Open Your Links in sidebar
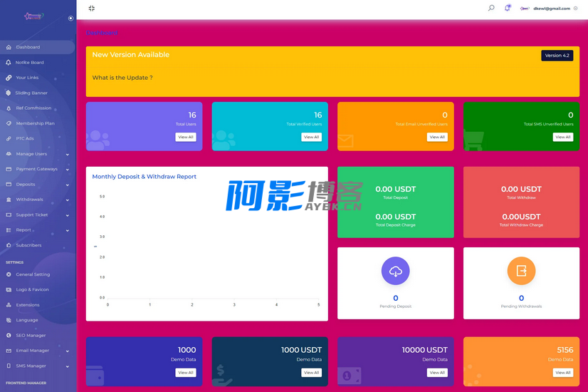 (x=27, y=78)
